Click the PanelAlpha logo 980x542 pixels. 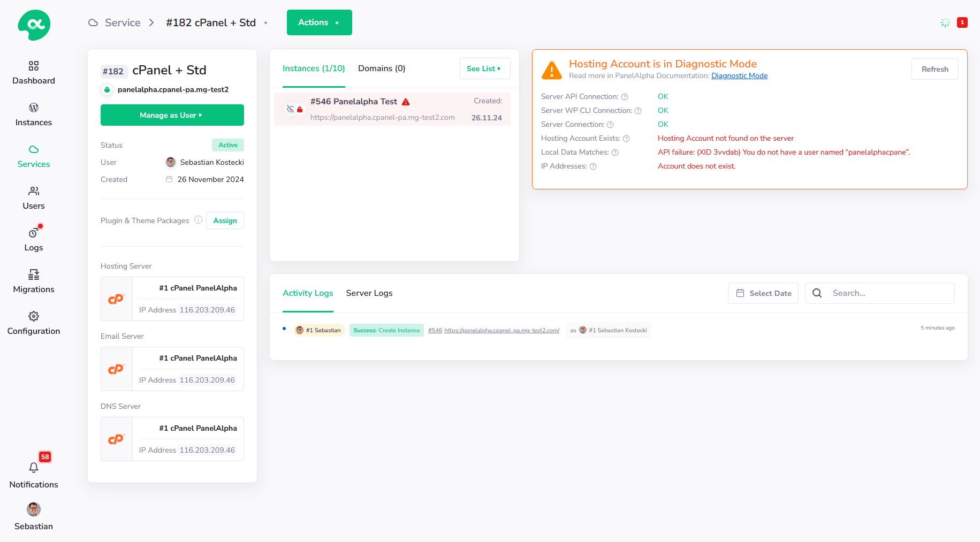point(34,25)
